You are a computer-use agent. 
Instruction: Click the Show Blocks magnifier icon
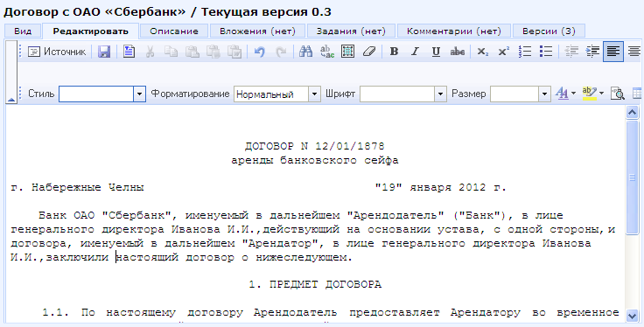click(x=617, y=94)
